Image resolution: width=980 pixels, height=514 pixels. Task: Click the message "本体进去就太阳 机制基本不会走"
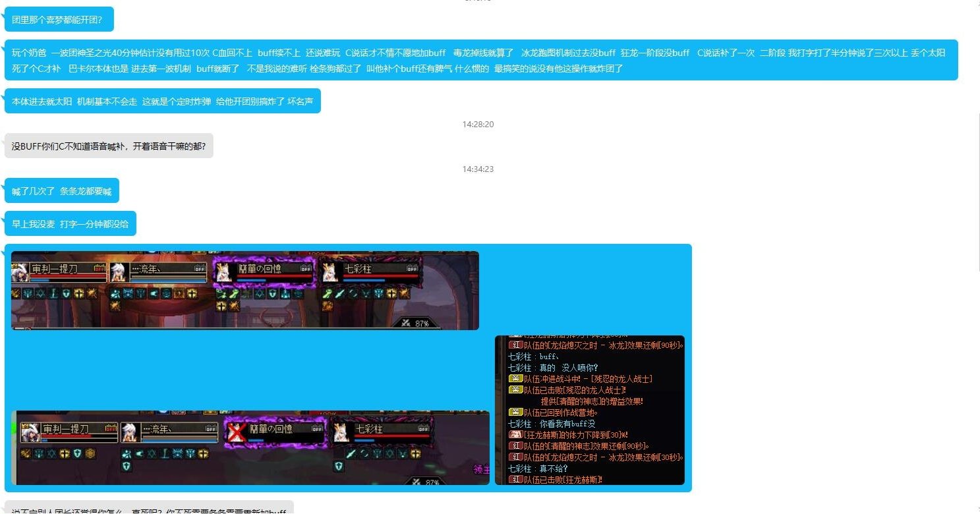[163, 101]
